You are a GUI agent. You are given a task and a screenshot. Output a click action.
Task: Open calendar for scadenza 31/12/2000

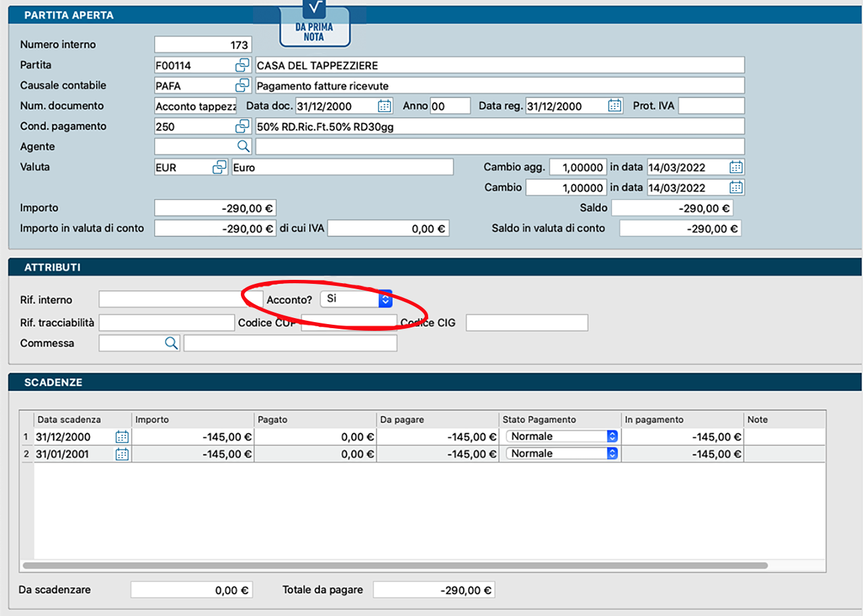tap(121, 437)
